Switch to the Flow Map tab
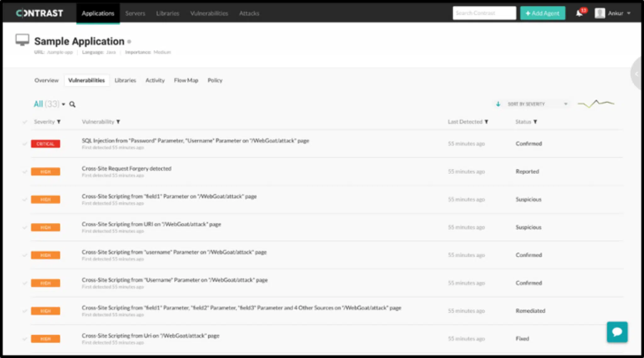 click(x=186, y=80)
